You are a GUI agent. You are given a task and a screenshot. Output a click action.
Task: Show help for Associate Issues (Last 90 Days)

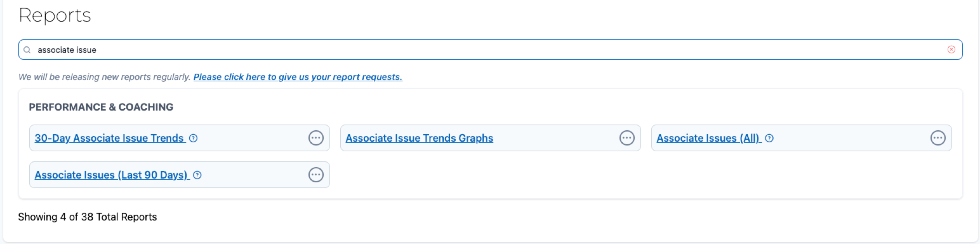[197, 175]
